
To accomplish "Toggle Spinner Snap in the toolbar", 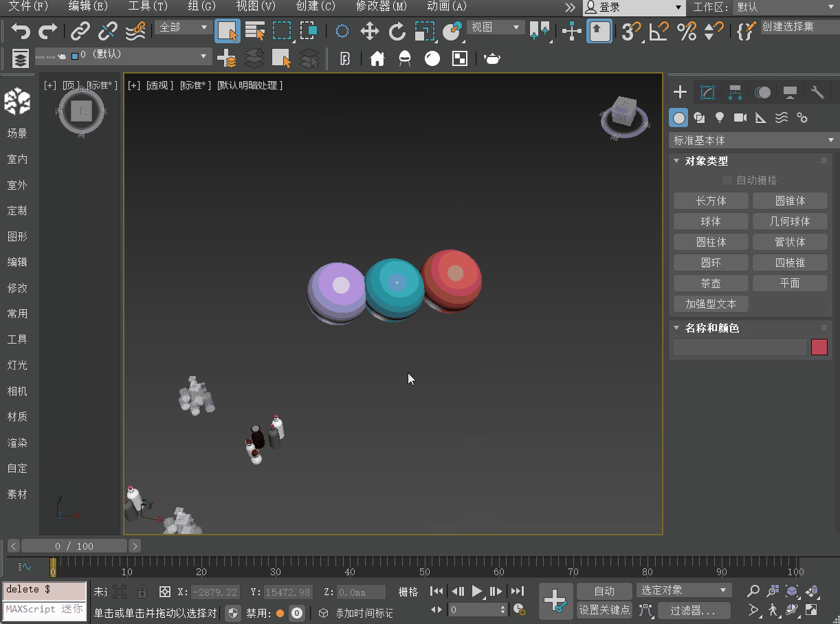I will pyautogui.click(x=714, y=31).
